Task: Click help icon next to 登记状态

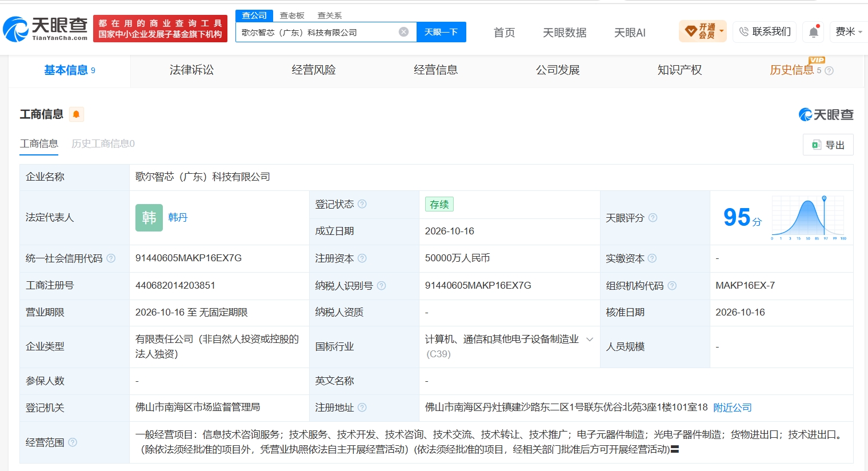Action: pos(362,204)
